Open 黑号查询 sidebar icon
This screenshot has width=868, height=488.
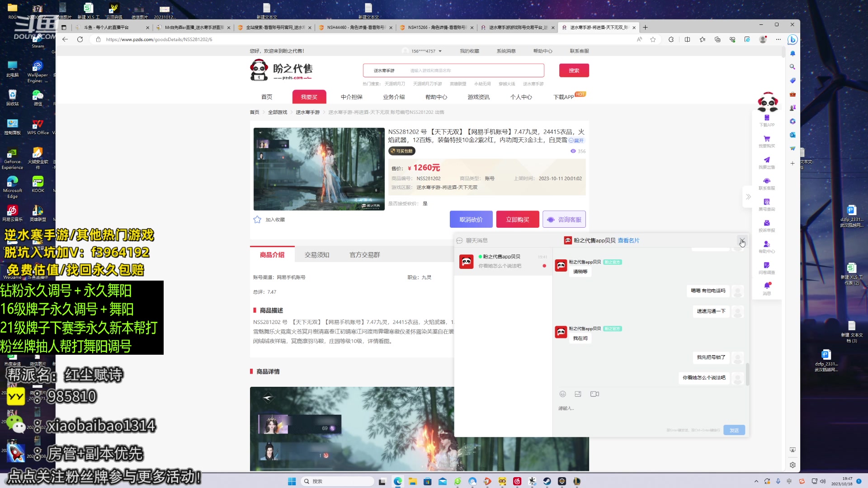[x=767, y=202]
